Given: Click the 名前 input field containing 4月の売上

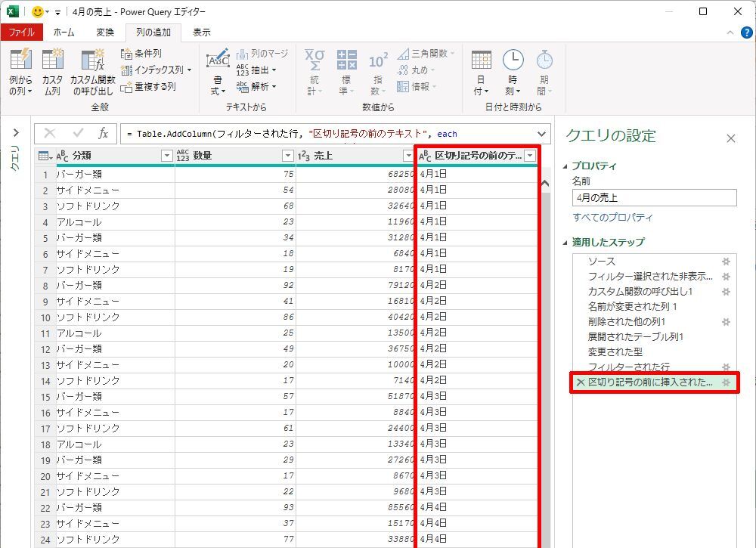Looking at the screenshot, I should coord(654,198).
